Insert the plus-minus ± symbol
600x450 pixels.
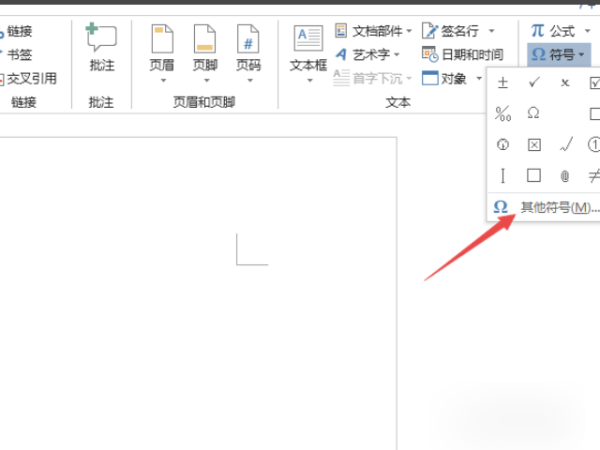point(503,83)
